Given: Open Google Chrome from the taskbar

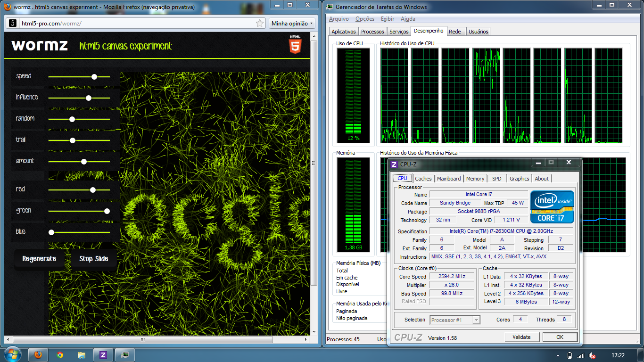Looking at the screenshot, I should point(60,355).
